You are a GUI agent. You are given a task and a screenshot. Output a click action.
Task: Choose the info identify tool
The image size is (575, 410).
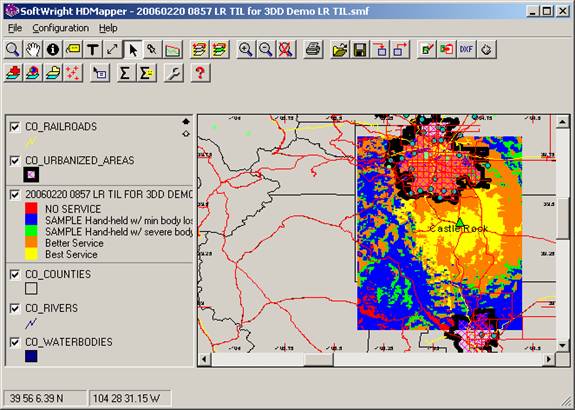[53, 50]
